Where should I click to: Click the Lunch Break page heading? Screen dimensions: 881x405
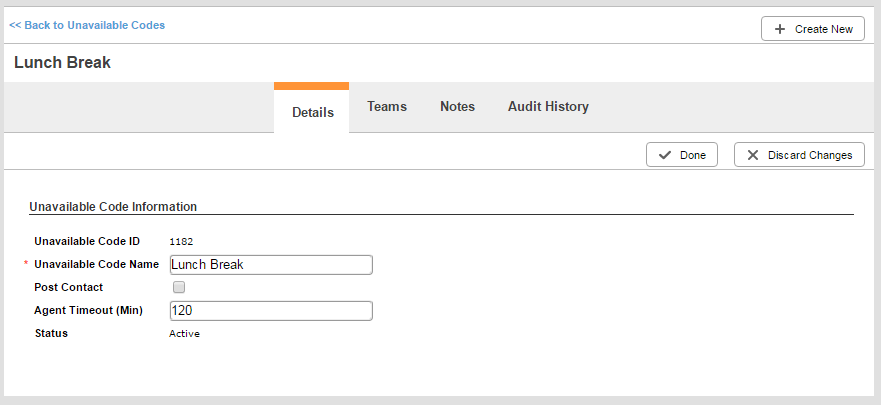point(62,62)
